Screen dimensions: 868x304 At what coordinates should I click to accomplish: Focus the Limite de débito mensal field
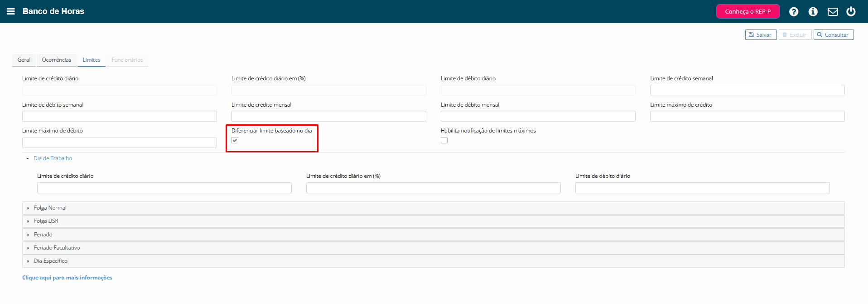pyautogui.click(x=538, y=116)
